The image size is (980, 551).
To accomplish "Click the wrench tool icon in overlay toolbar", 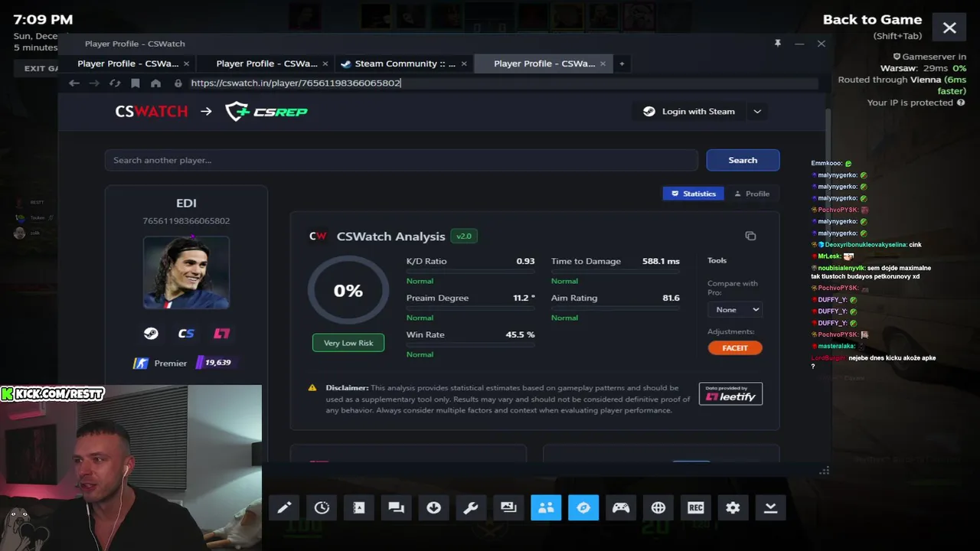I will 471,507.
